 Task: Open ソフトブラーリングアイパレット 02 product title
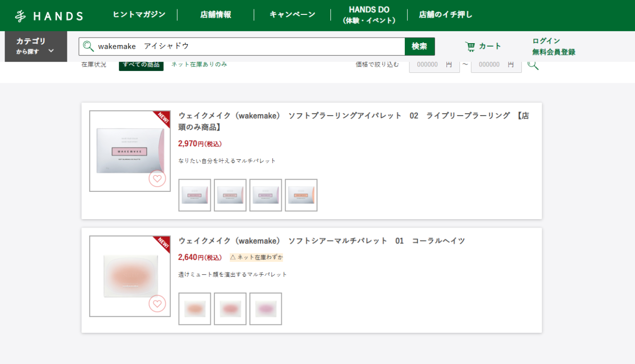354,121
